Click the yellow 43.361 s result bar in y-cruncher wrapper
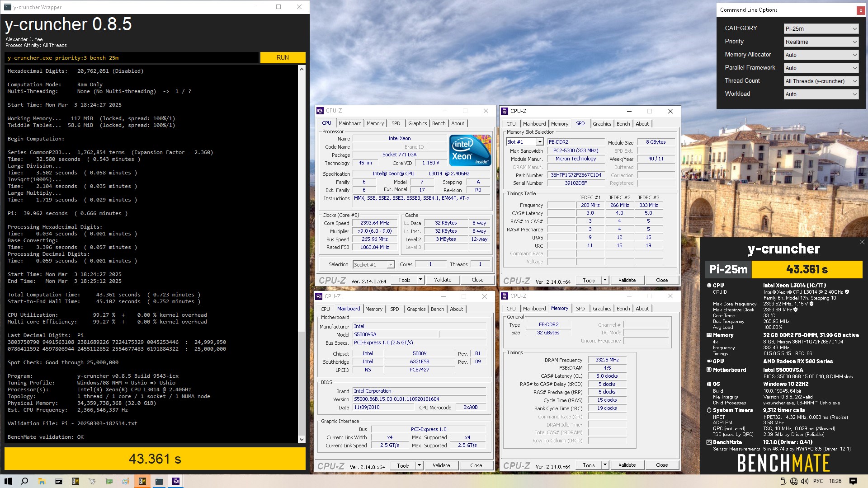 tap(155, 459)
